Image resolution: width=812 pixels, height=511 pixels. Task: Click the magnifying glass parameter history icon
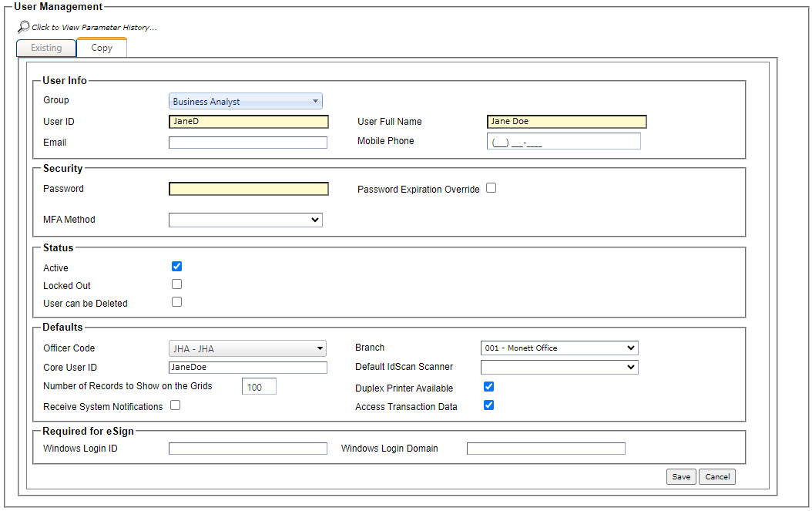coord(23,26)
